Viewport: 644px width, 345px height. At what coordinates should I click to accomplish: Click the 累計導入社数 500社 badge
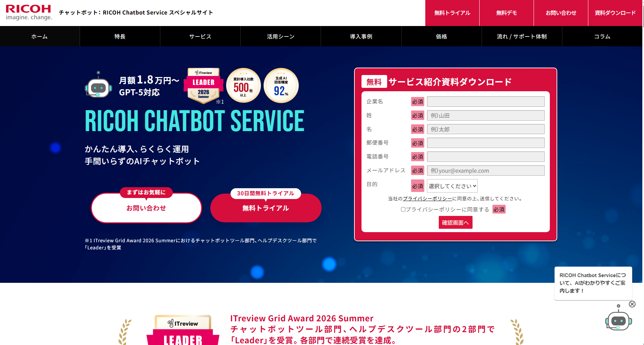click(243, 85)
